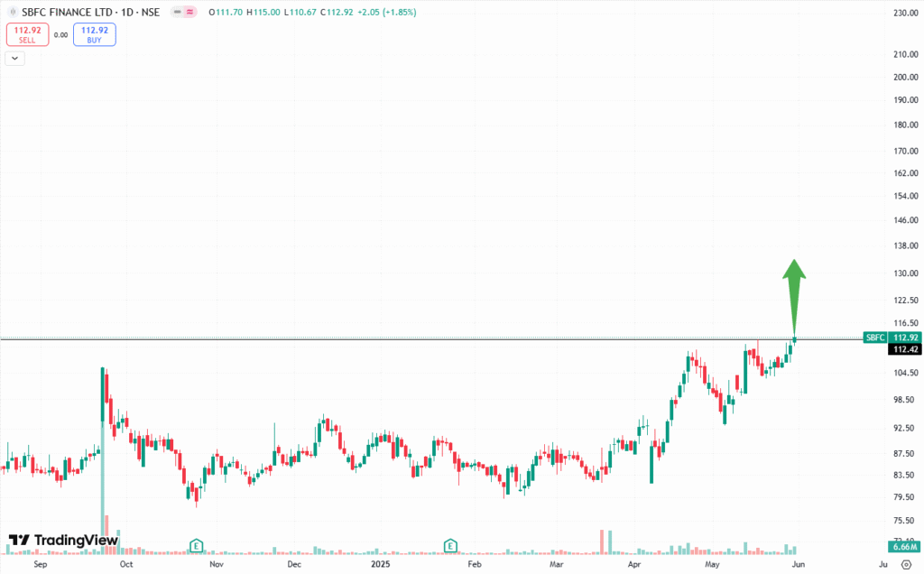Open the SBFC FINANCE LTD symbol title
Screen dimensions: 924x574
coord(91,12)
